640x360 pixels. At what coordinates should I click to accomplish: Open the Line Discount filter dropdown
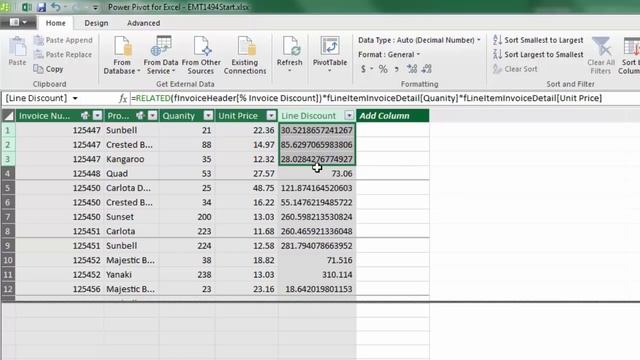(349, 116)
